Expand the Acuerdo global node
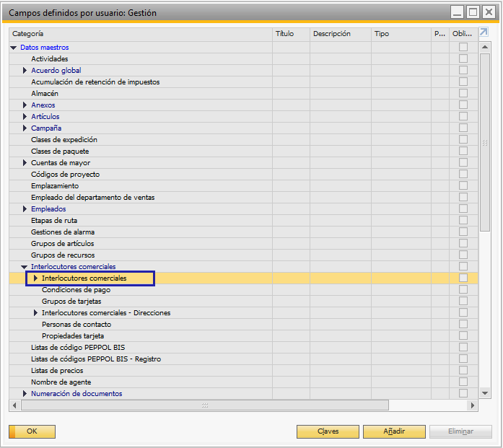Image resolution: width=503 pixels, height=448 pixels. (x=25, y=70)
